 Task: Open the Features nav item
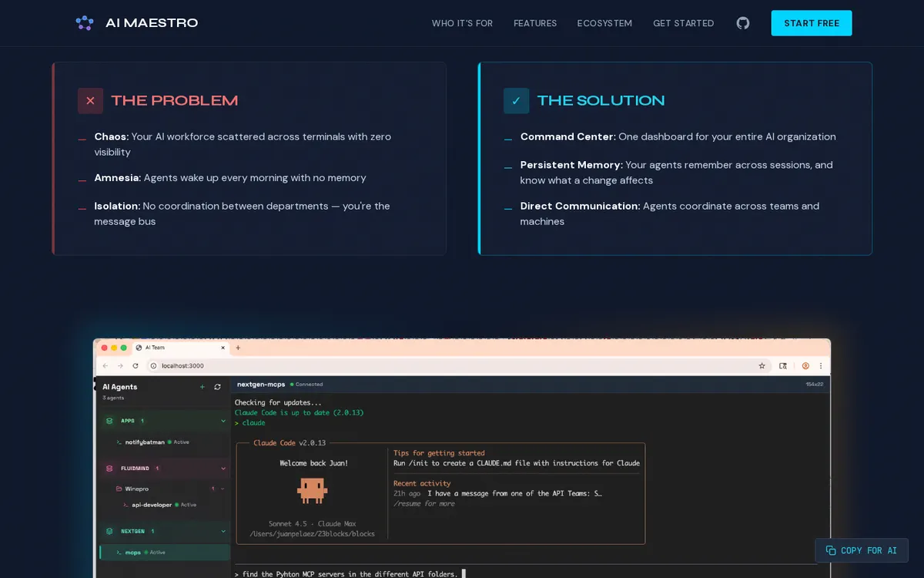(535, 23)
